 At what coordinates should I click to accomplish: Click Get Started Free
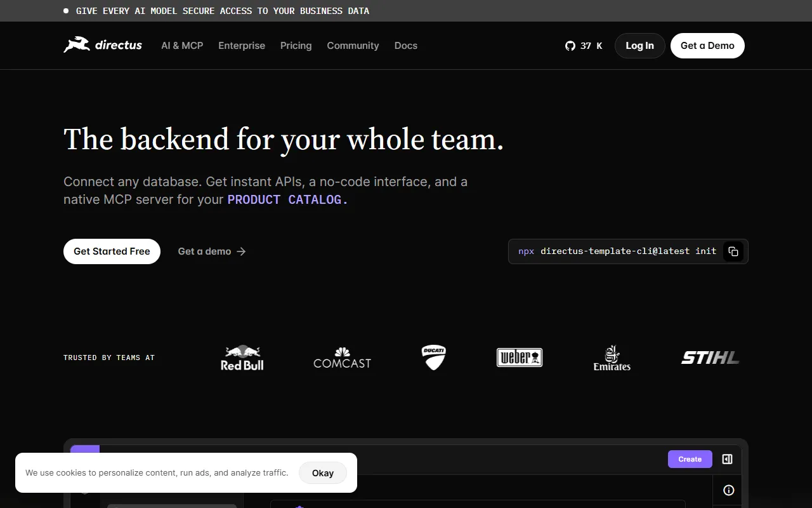pyautogui.click(x=112, y=251)
